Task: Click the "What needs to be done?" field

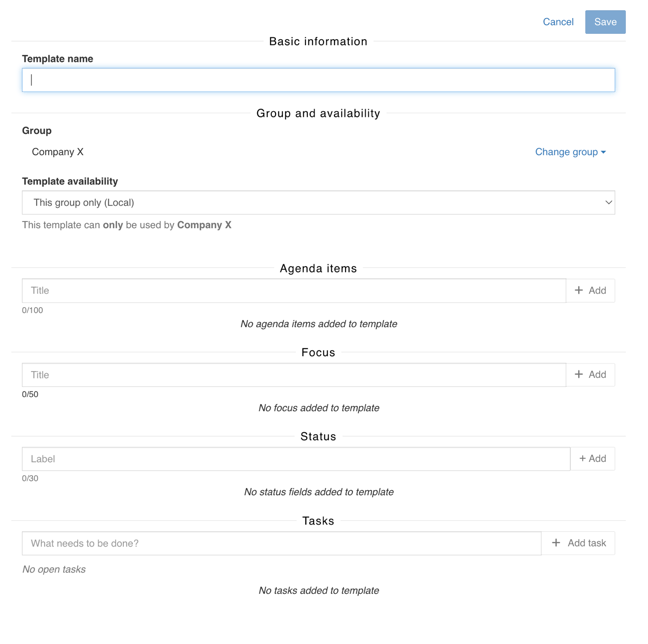Action: (x=281, y=543)
